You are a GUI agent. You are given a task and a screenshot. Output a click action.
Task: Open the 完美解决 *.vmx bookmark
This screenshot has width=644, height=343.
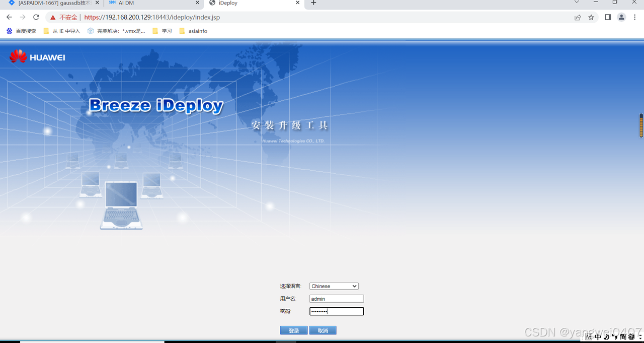[116, 31]
